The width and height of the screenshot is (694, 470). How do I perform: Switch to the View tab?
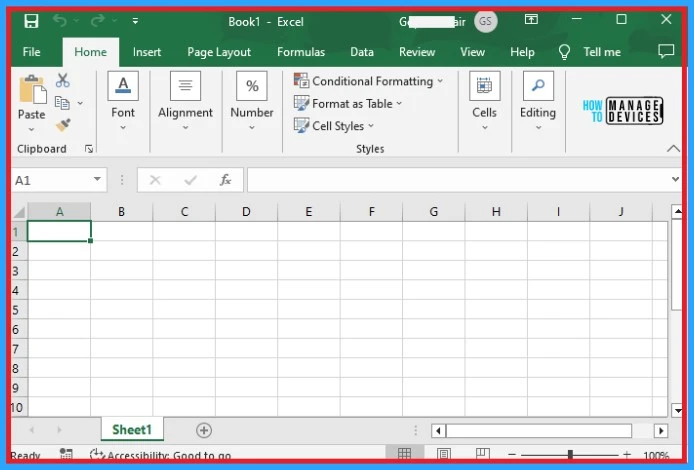[x=473, y=52]
